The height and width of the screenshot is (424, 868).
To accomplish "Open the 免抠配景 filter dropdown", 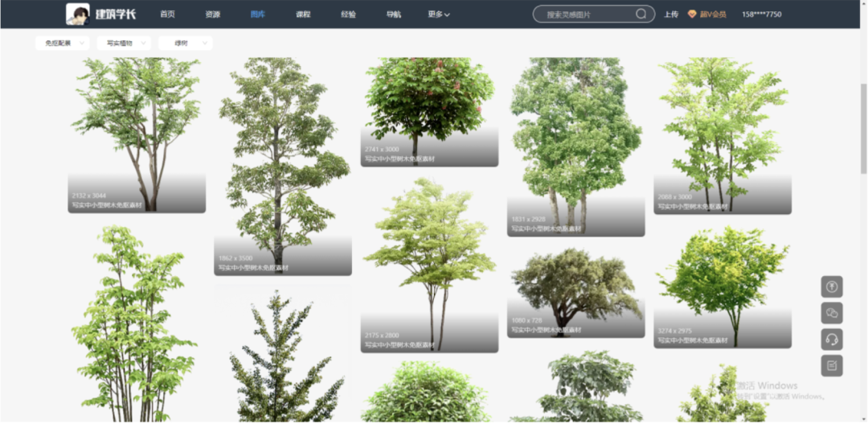I will click(x=62, y=43).
